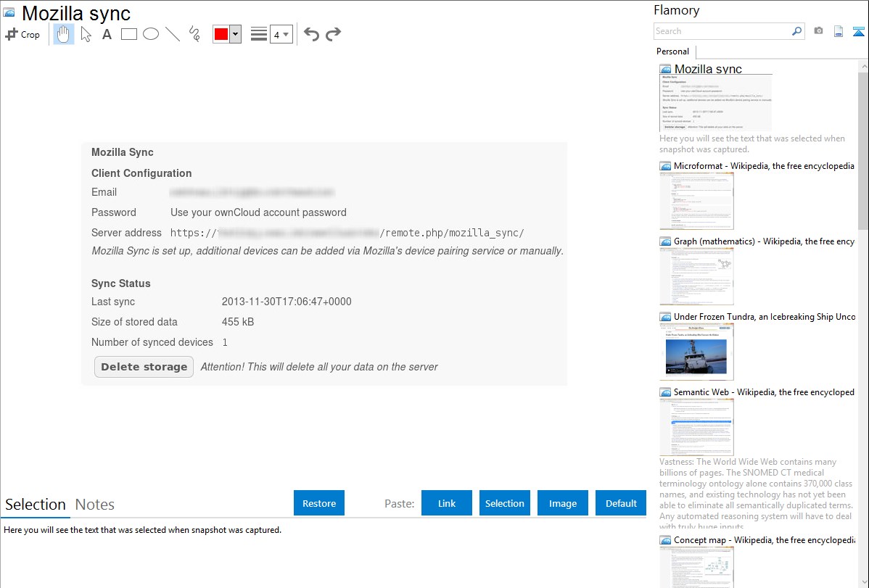Click the browser icon beside Concept map entry
The image size is (869, 588).
[x=665, y=540]
